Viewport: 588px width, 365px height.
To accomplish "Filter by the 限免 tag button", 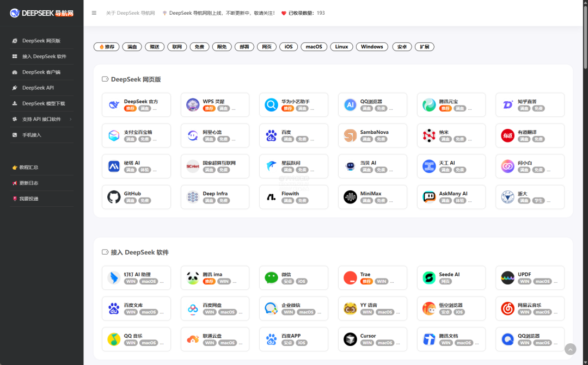I will (x=222, y=47).
